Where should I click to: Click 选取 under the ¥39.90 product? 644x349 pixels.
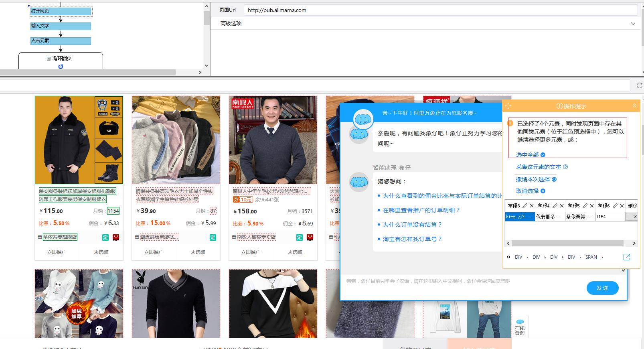[x=198, y=252]
